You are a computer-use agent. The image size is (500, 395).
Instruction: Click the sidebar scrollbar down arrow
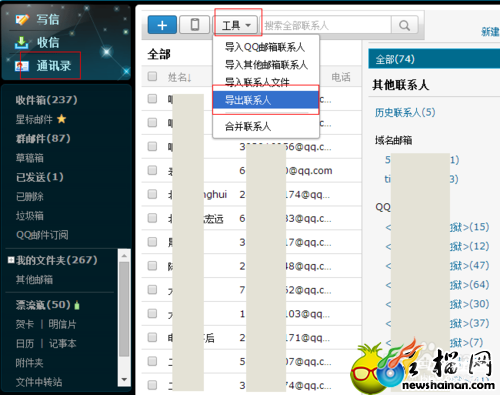point(124,379)
